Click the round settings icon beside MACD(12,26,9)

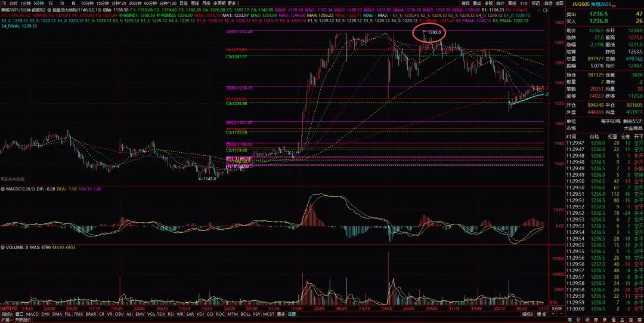click(3, 189)
